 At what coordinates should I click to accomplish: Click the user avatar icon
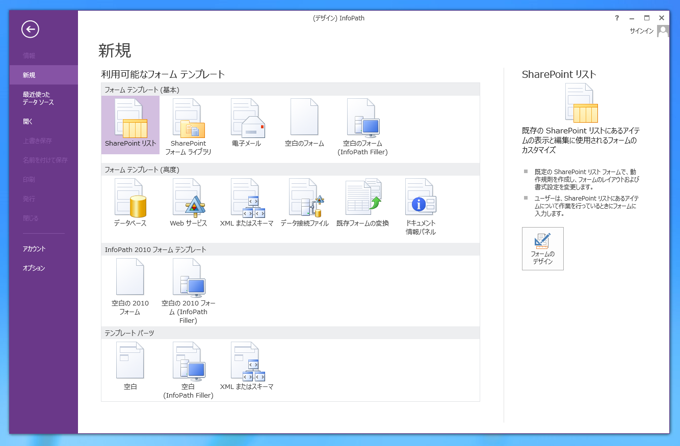[x=663, y=31]
